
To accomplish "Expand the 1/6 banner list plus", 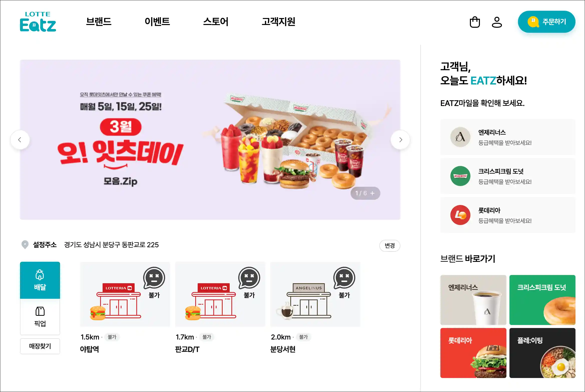I will [x=372, y=193].
